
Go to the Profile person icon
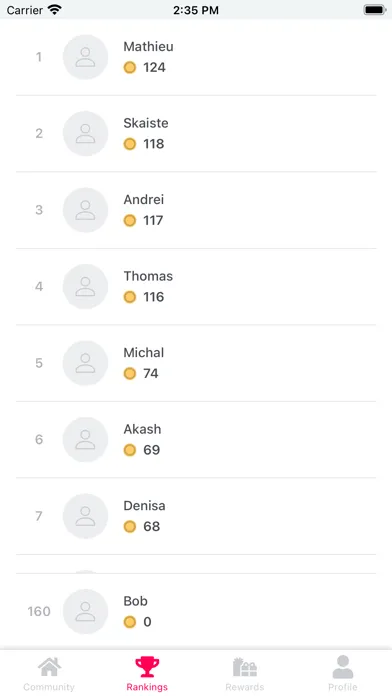(343, 667)
